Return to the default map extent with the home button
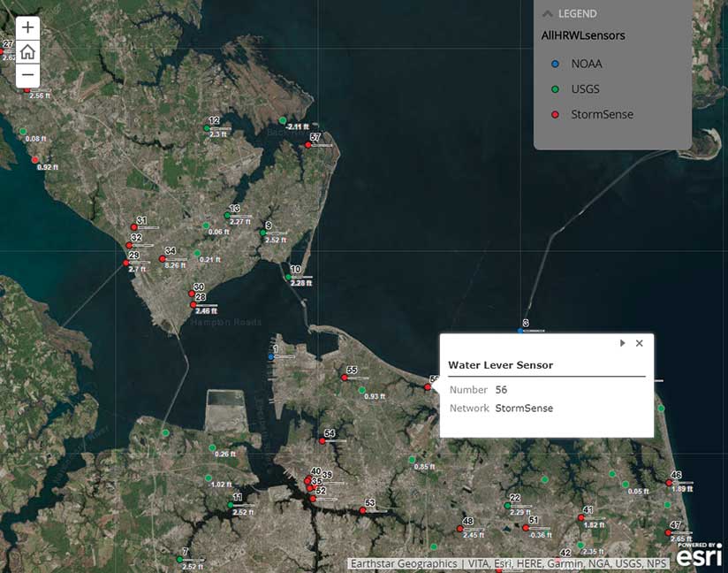 28,51
